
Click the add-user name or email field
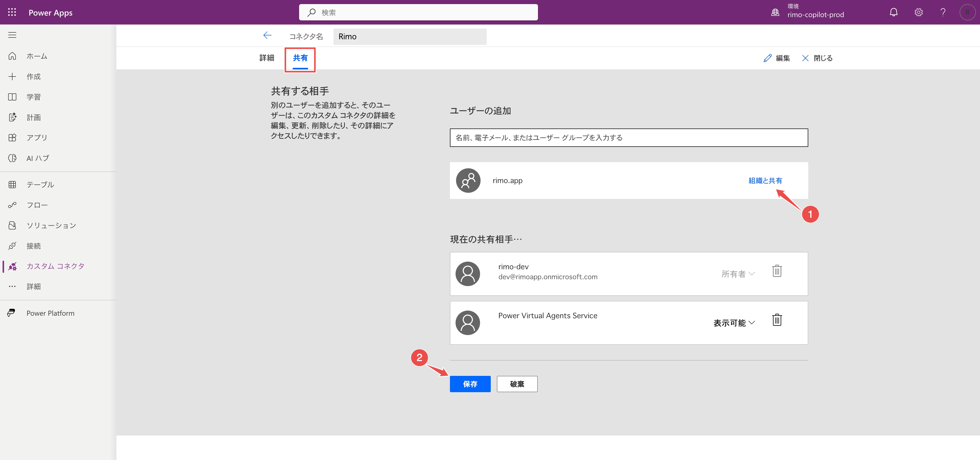(x=629, y=138)
